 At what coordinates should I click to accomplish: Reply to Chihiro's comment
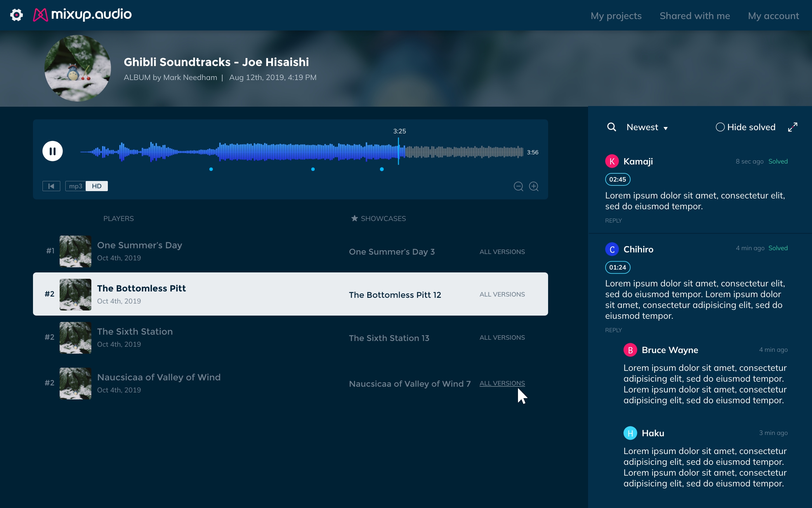point(613,330)
